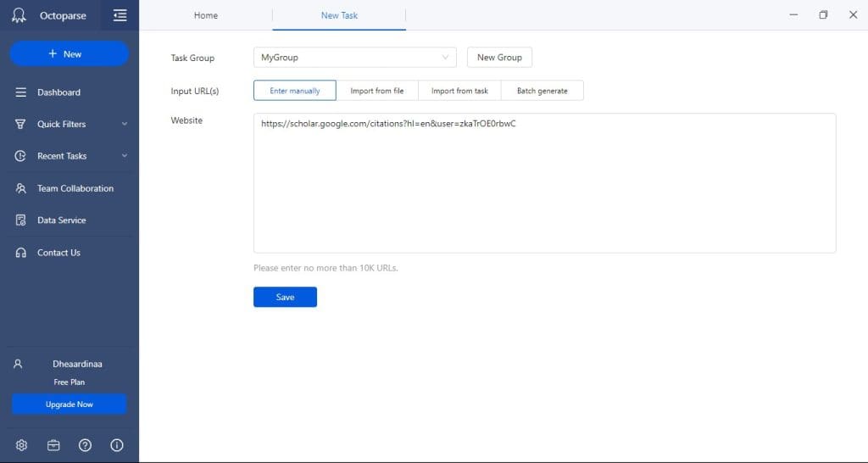Select the Batch generate option

click(542, 91)
